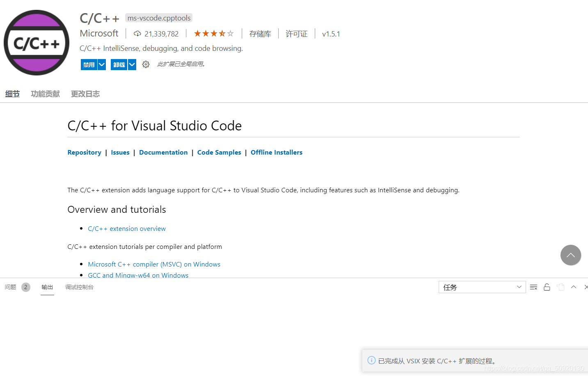Close the bottom panel with X icon

586,287
